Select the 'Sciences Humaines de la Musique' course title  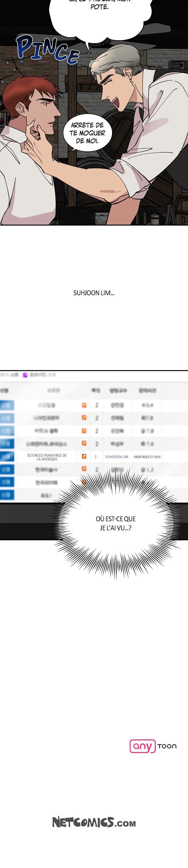click(47, 457)
